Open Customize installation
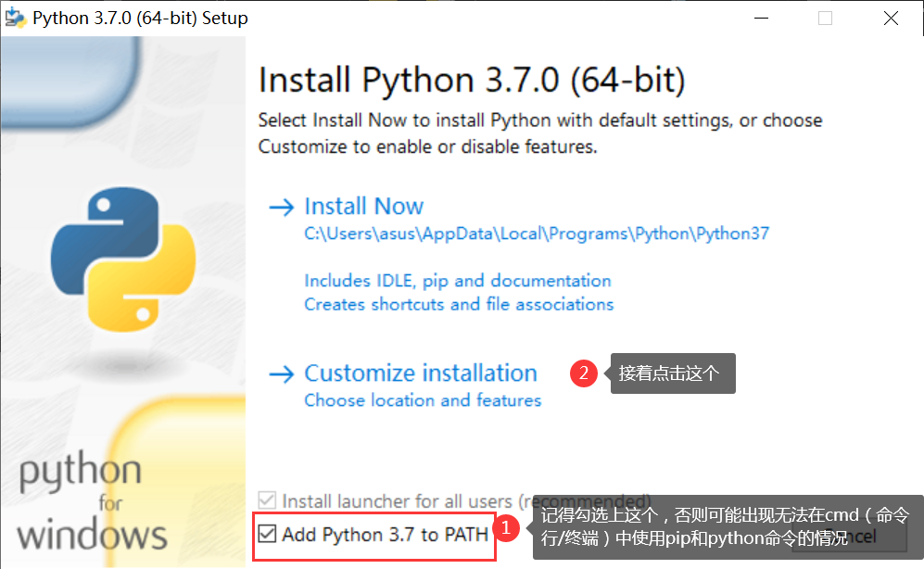Viewport: 924px width, 569px height. (421, 373)
